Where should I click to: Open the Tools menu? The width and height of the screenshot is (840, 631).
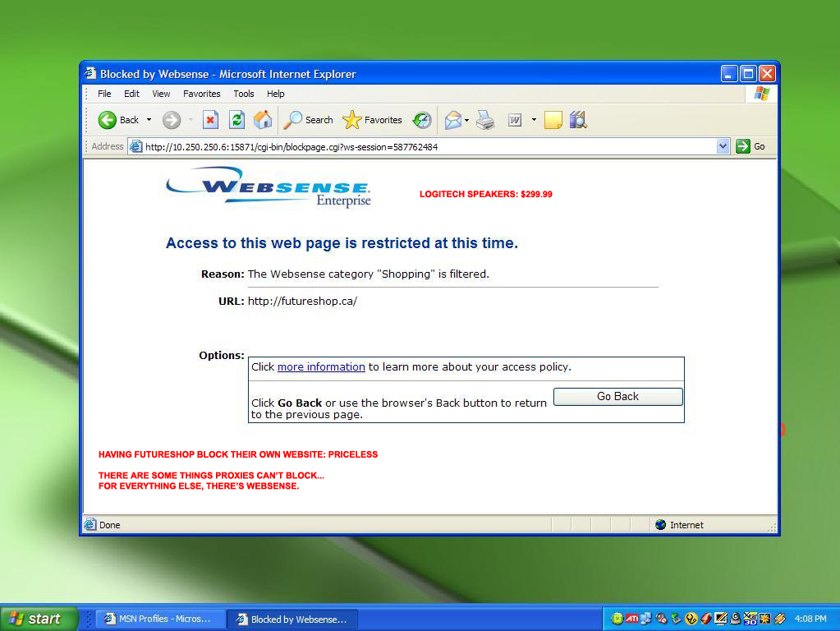(244, 94)
